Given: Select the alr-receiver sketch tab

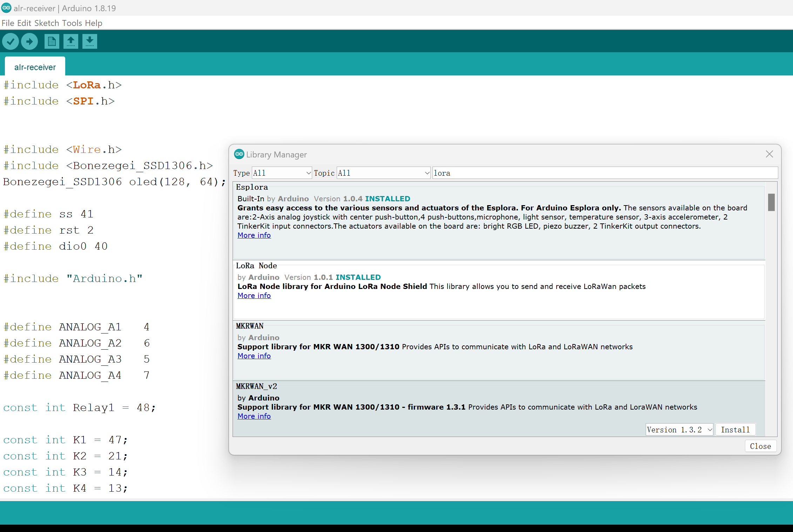Looking at the screenshot, I should click(35, 67).
